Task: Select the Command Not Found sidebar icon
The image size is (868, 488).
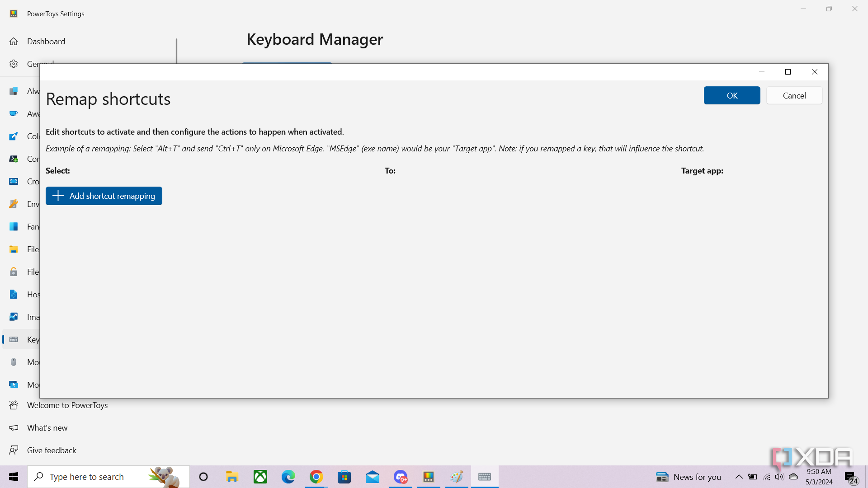Action: pyautogui.click(x=14, y=159)
